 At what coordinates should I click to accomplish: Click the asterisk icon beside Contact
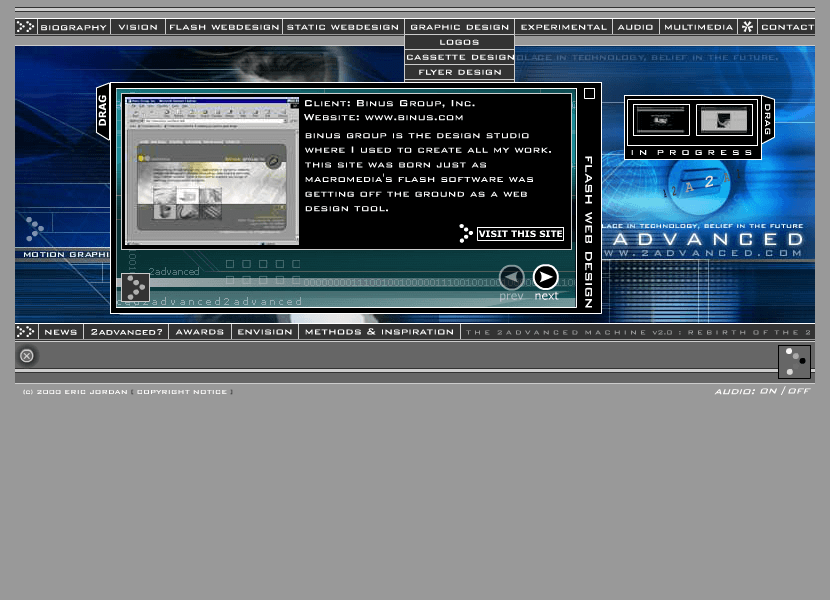coord(747,27)
